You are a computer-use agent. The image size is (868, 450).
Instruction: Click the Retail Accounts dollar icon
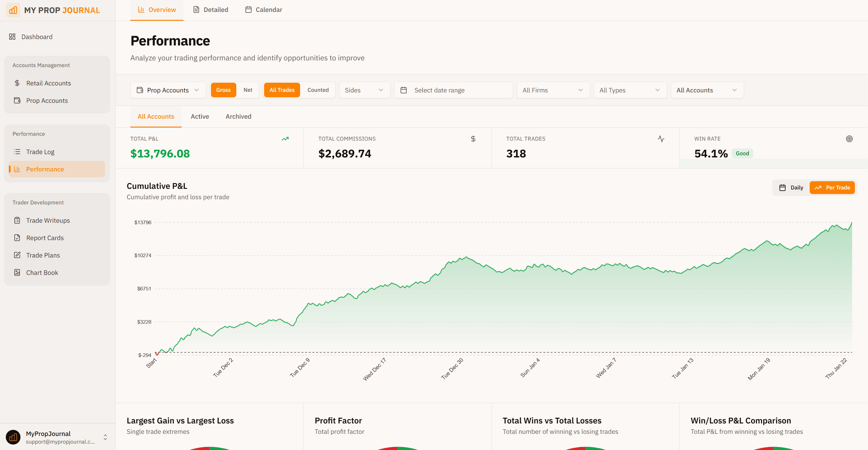click(x=17, y=83)
